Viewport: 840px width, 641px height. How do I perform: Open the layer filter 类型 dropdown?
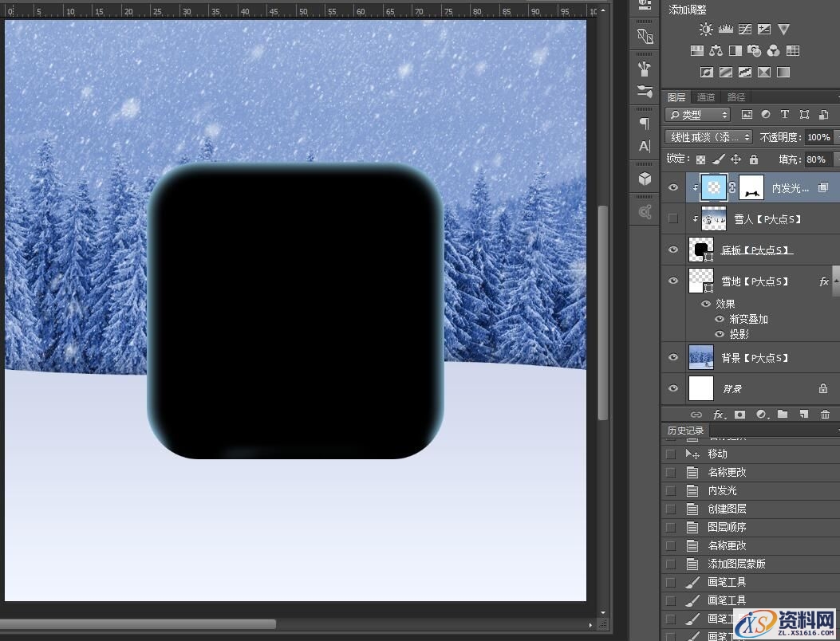pyautogui.click(x=698, y=115)
